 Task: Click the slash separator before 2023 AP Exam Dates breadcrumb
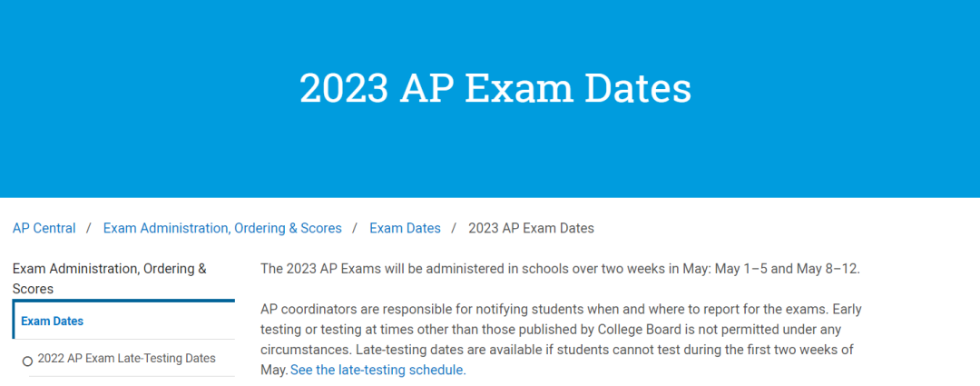(x=455, y=228)
